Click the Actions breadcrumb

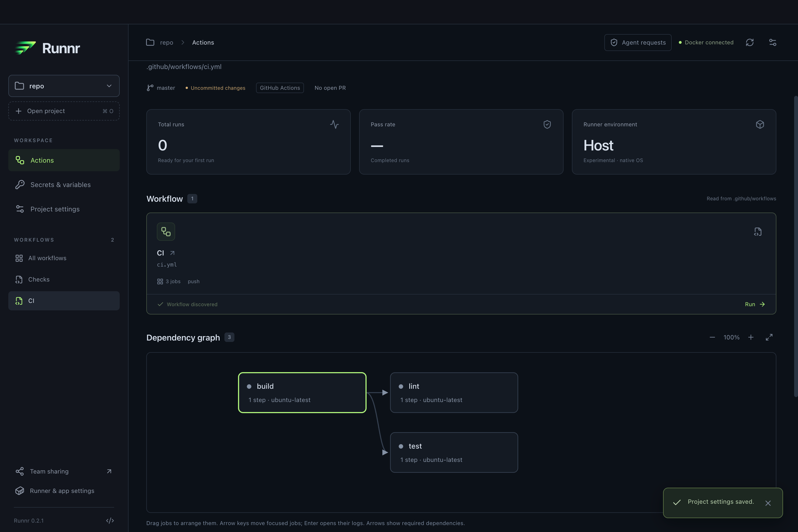[203, 42]
